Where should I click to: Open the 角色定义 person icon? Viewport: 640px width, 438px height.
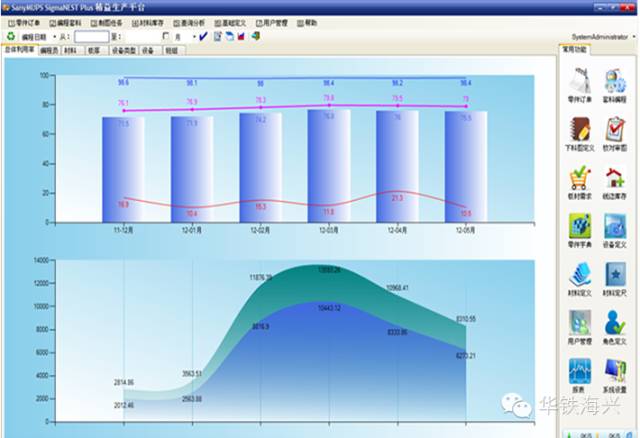coord(615,323)
